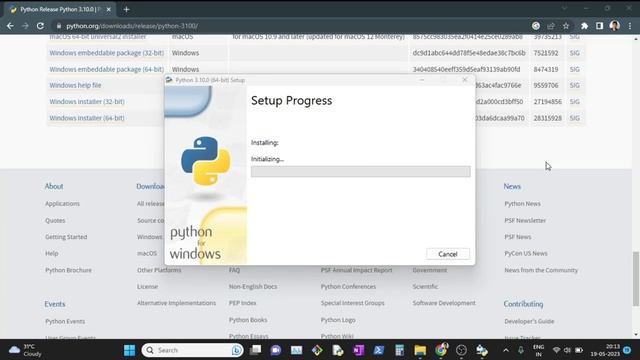This screenshot has height=360, width=640.
Task: Share this page from address bar
Action: coord(551,26)
